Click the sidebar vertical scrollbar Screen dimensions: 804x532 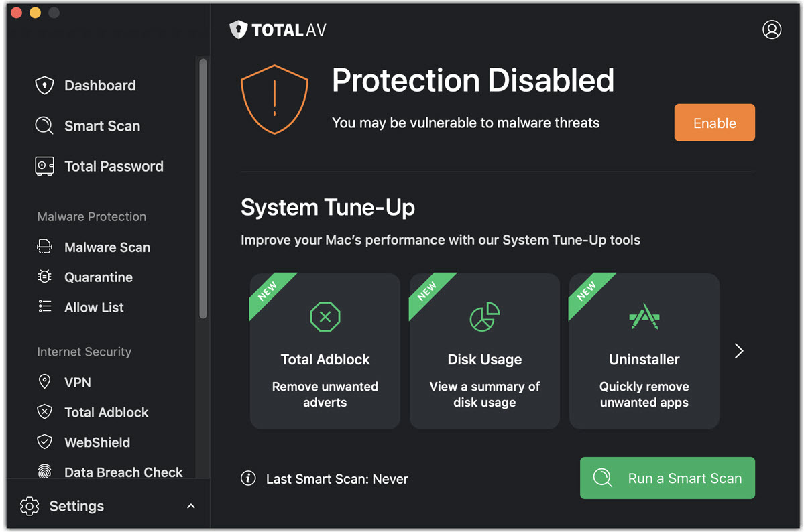(203, 188)
